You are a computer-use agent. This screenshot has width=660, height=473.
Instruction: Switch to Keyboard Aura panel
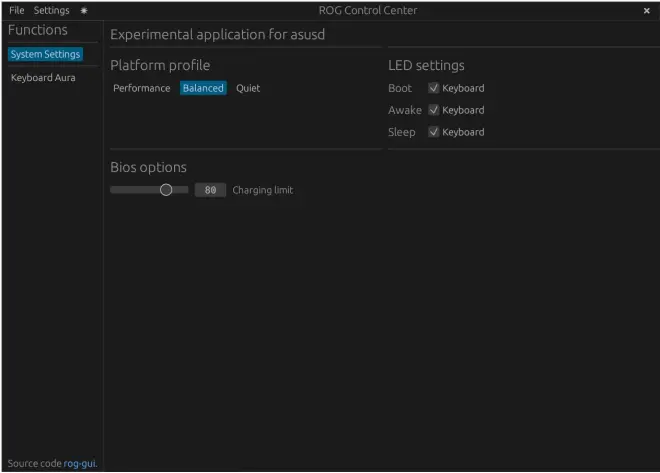[x=43, y=77]
